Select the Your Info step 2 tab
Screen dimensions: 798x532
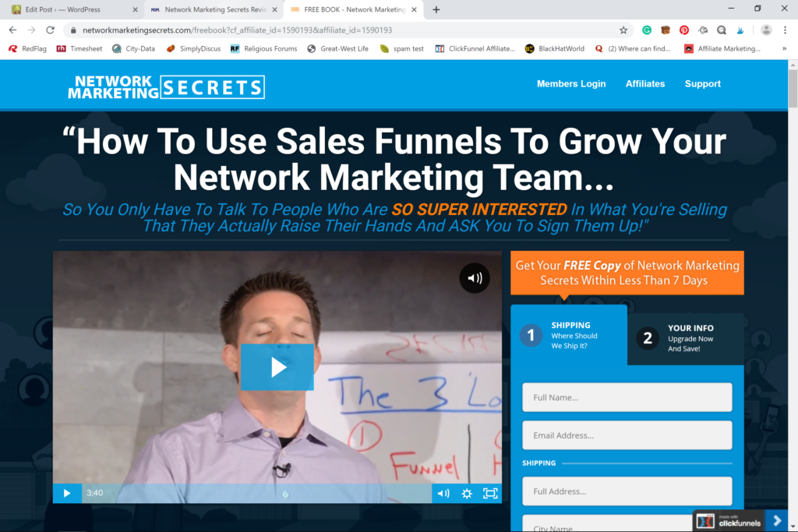686,338
